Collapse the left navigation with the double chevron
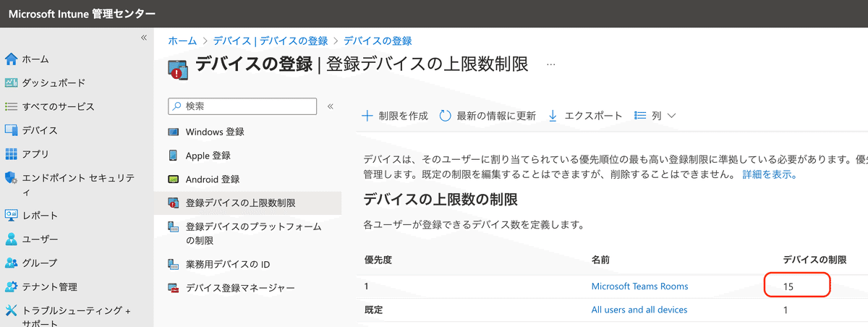Image resolution: width=868 pixels, height=327 pixels. [144, 37]
